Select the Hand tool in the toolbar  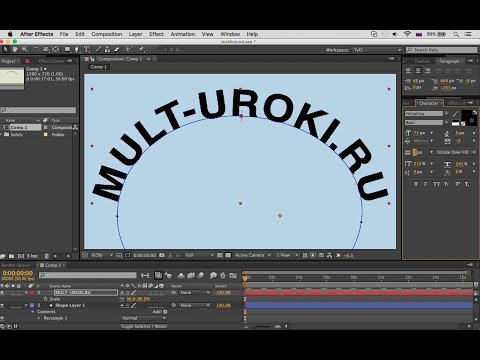15,49
